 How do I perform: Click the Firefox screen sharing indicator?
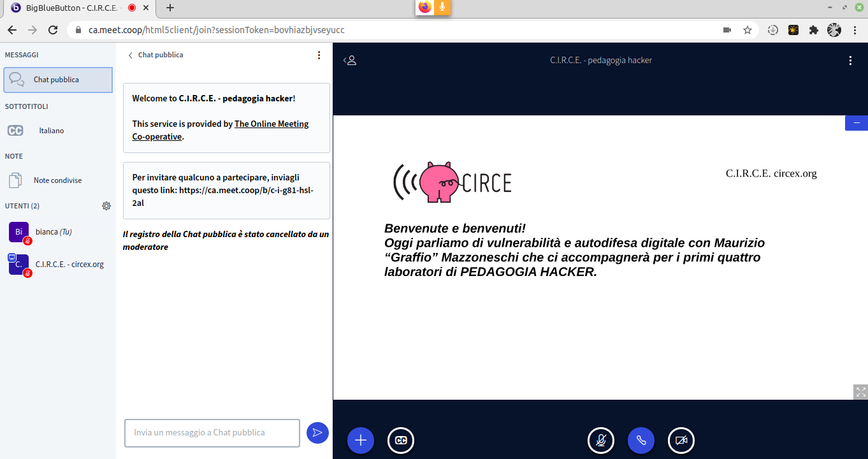425,7
